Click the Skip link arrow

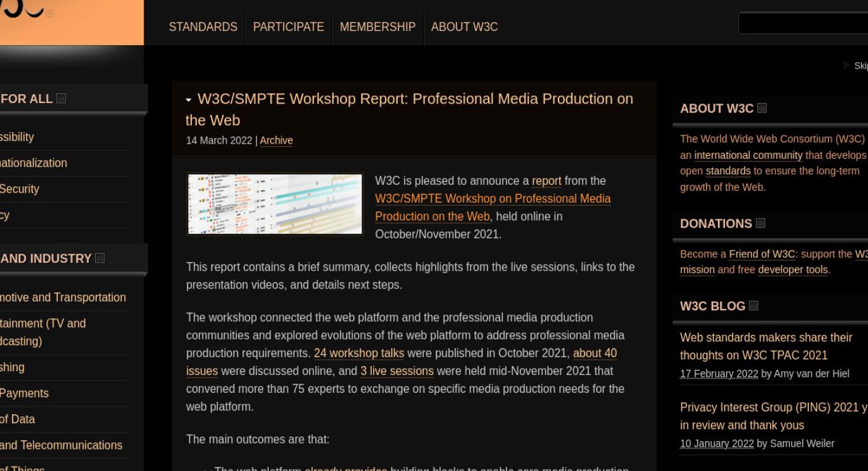[846, 65]
